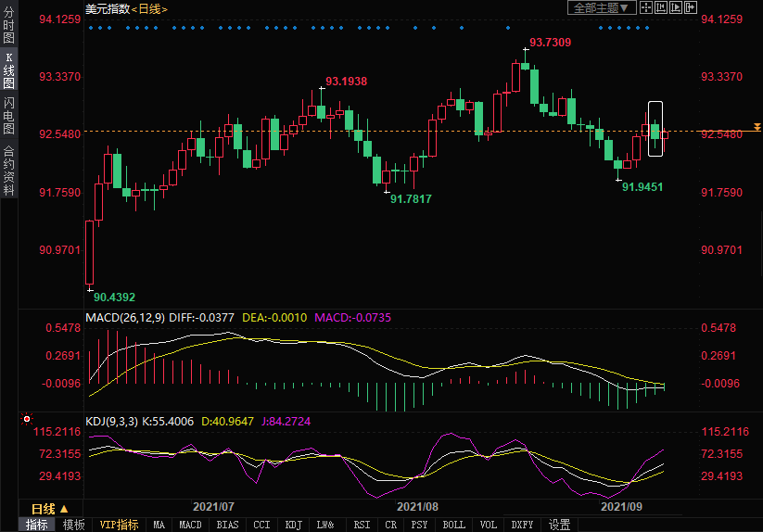This screenshot has width=763, height=532.
Task: Switch to the 闪电图 side tab
Action: pos(8,116)
